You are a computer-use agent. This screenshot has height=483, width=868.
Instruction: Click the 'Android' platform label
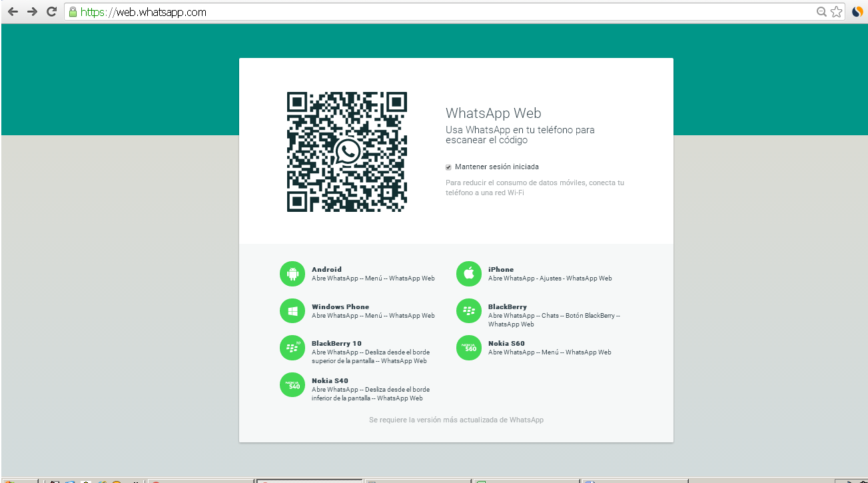[x=326, y=270]
